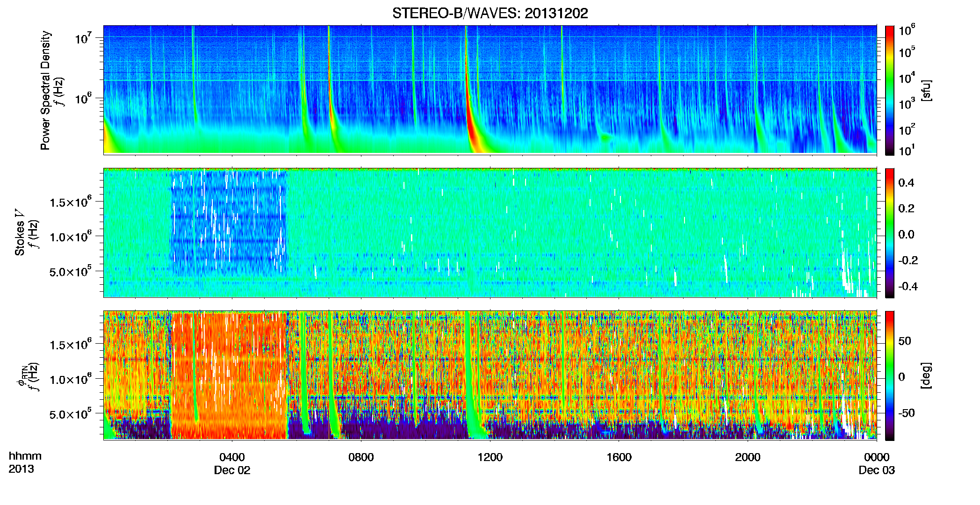Click the 1200 time tick label

point(490,457)
